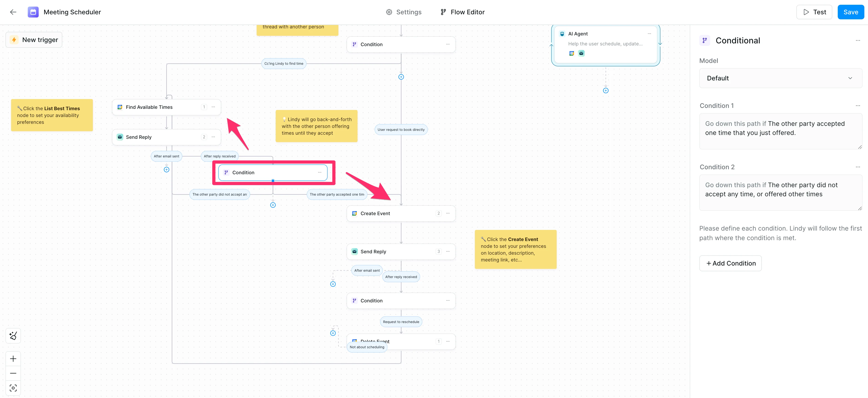Zoom out with the minus icon
The image size is (868, 398).
13,373
